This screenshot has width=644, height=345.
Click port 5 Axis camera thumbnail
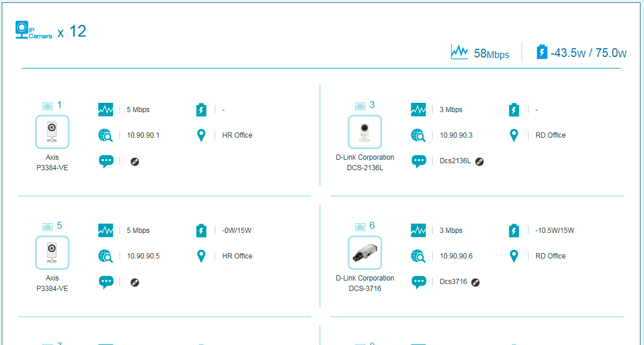pyautogui.click(x=52, y=253)
